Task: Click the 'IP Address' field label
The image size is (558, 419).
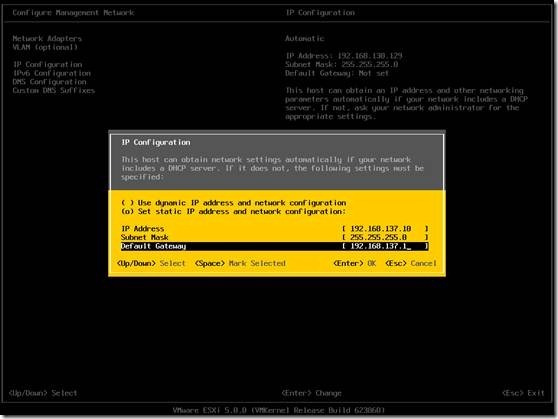Action: 142,229
